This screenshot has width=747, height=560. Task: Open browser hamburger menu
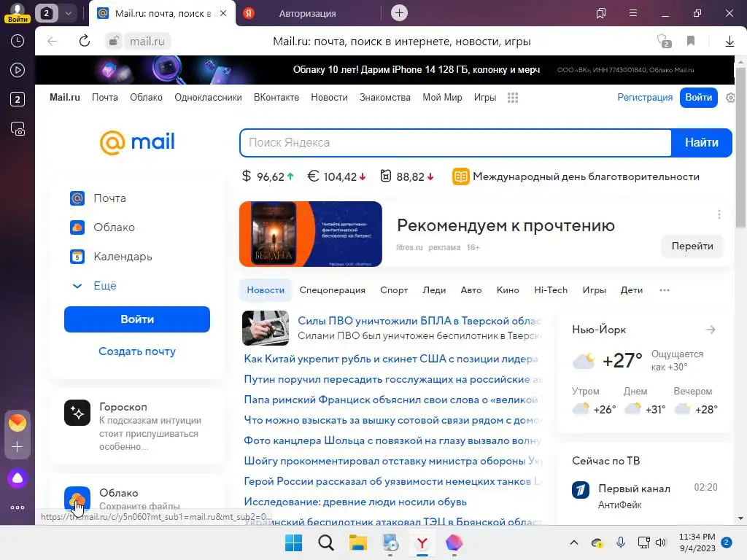632,13
